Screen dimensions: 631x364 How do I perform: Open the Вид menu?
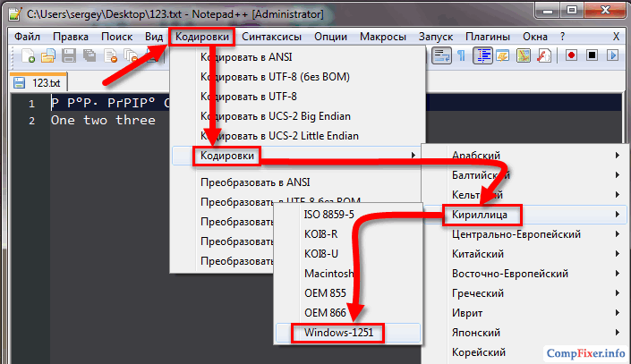pos(154,37)
